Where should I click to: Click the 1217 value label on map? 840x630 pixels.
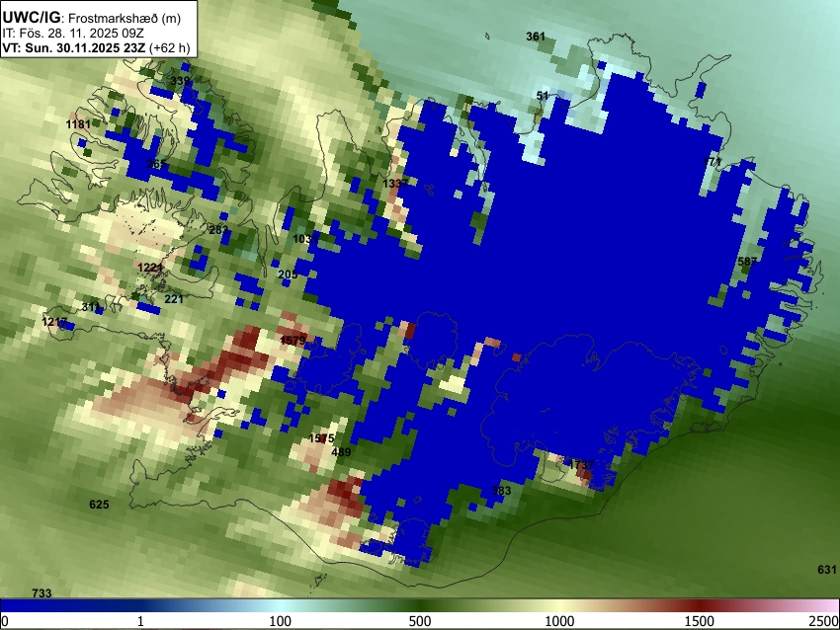click(54, 322)
